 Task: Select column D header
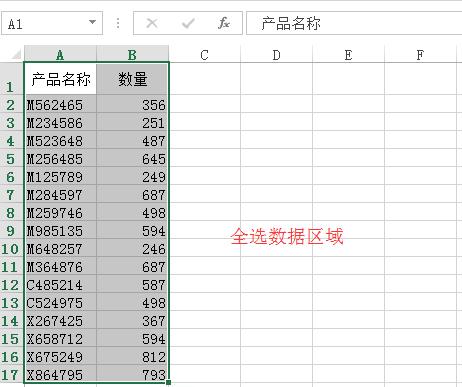tap(276, 54)
